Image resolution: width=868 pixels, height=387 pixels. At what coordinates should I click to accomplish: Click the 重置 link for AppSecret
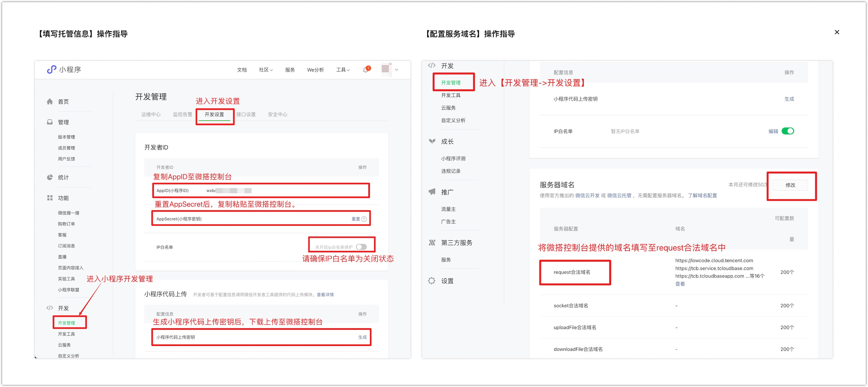click(x=356, y=219)
